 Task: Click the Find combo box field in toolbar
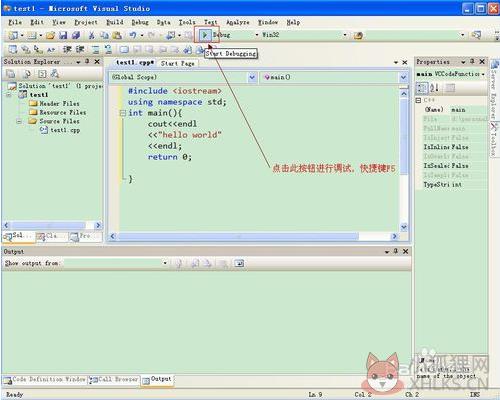[413, 35]
